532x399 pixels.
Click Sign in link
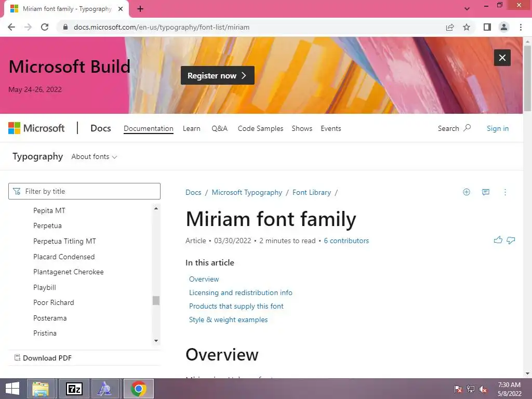pos(497,128)
